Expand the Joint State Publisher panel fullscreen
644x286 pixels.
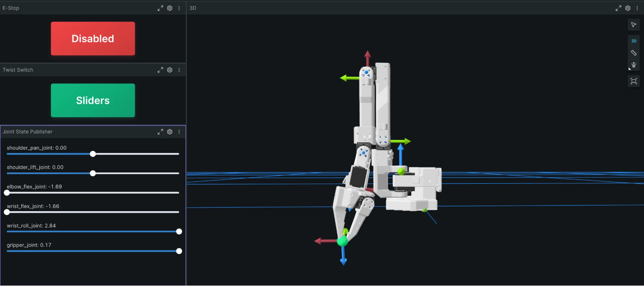[x=160, y=132]
